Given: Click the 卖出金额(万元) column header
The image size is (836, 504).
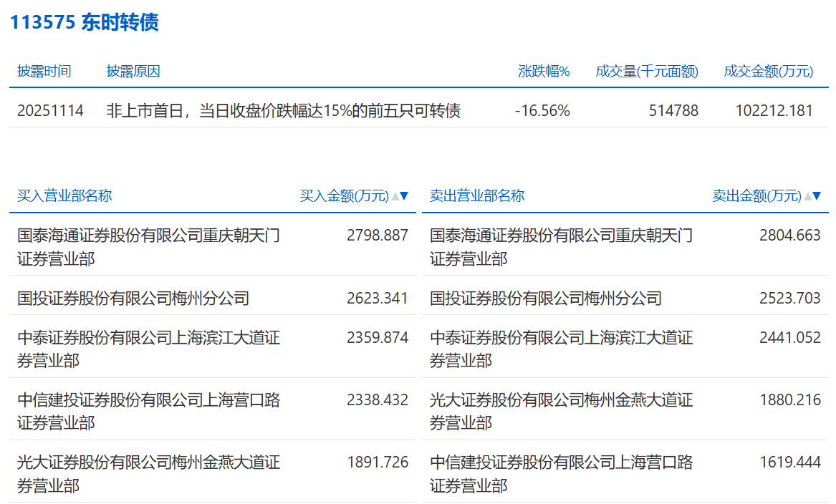Looking at the screenshot, I should 757,196.
